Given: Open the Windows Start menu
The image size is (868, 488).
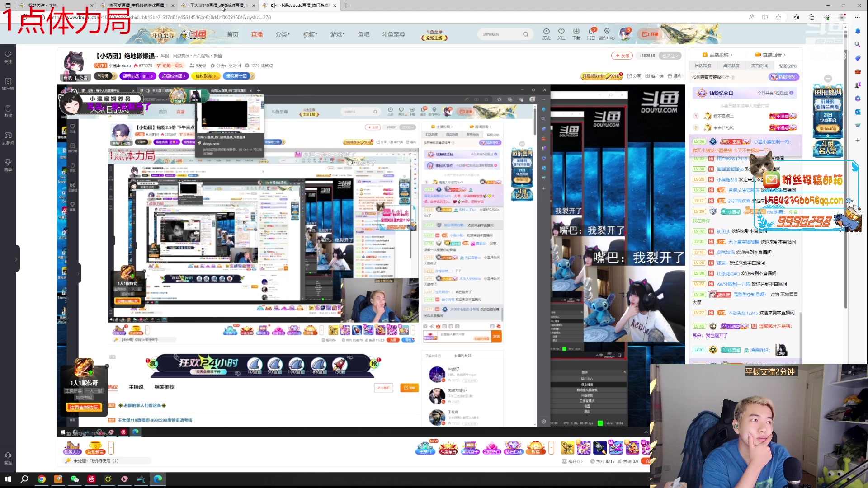Looking at the screenshot, I should tap(8, 479).
